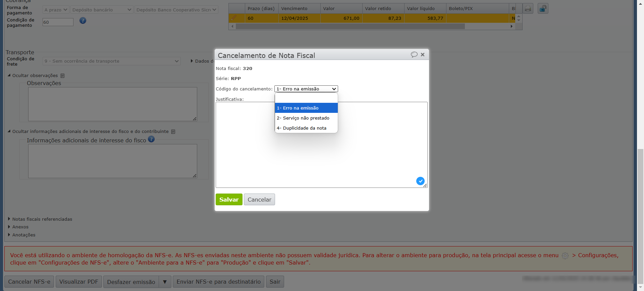The height and width of the screenshot is (291, 644).
Task: Click the installment table scroll-down arrow
Action: pyautogui.click(x=519, y=20)
